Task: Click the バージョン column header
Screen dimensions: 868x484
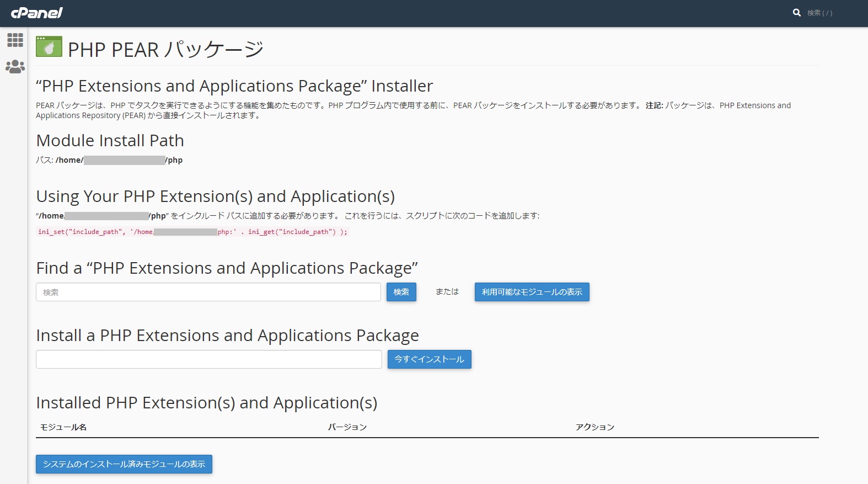Action: (x=347, y=427)
